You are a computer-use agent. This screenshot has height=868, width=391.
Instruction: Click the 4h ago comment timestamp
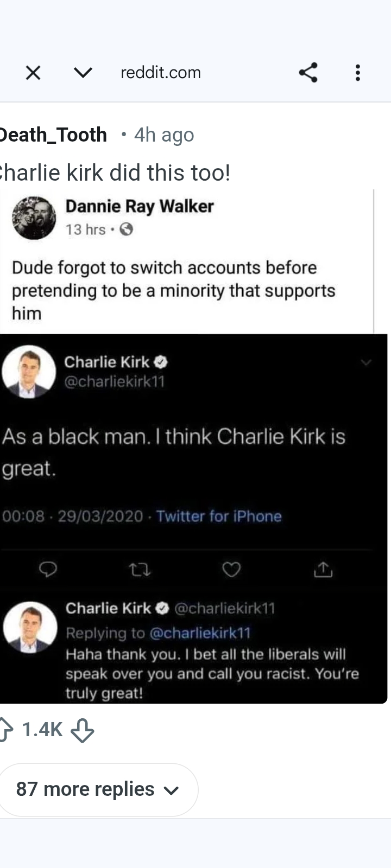pyautogui.click(x=164, y=135)
